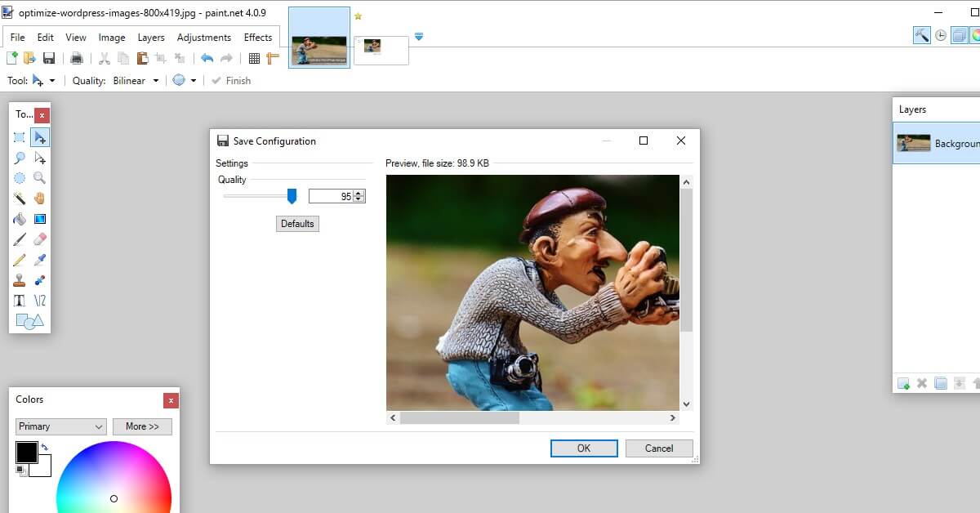
Task: Select the Paint Bucket tool
Action: [x=20, y=219]
